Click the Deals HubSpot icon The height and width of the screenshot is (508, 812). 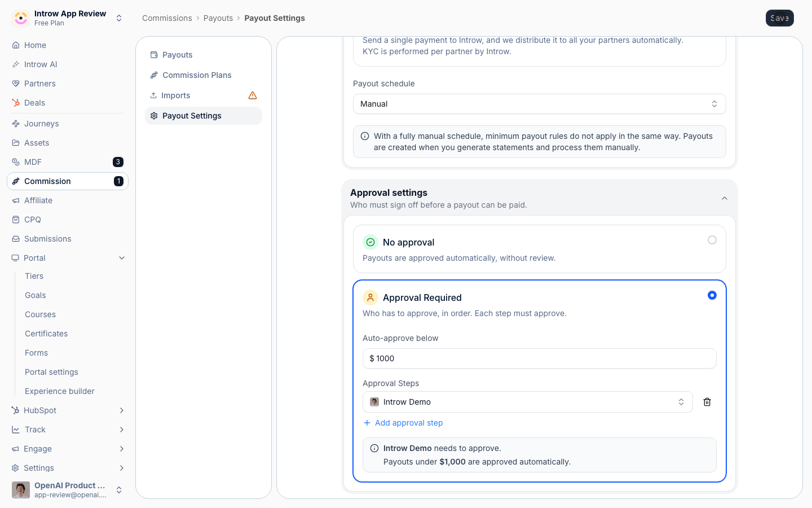point(16,103)
